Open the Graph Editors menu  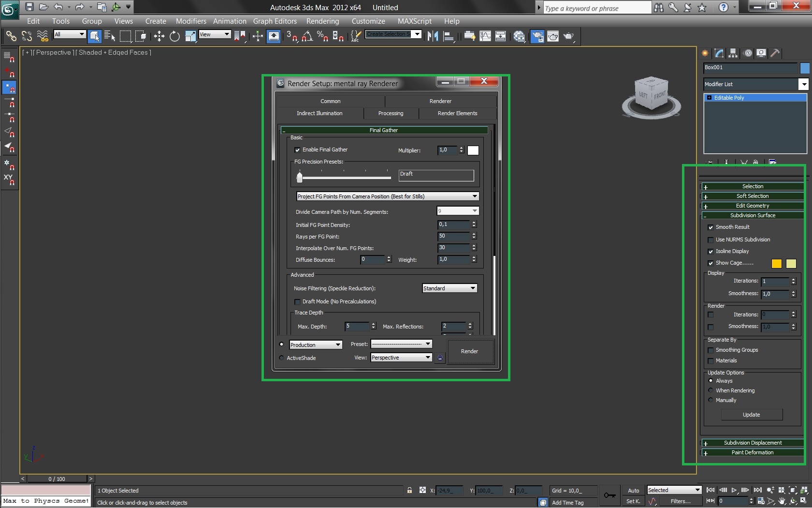click(275, 21)
